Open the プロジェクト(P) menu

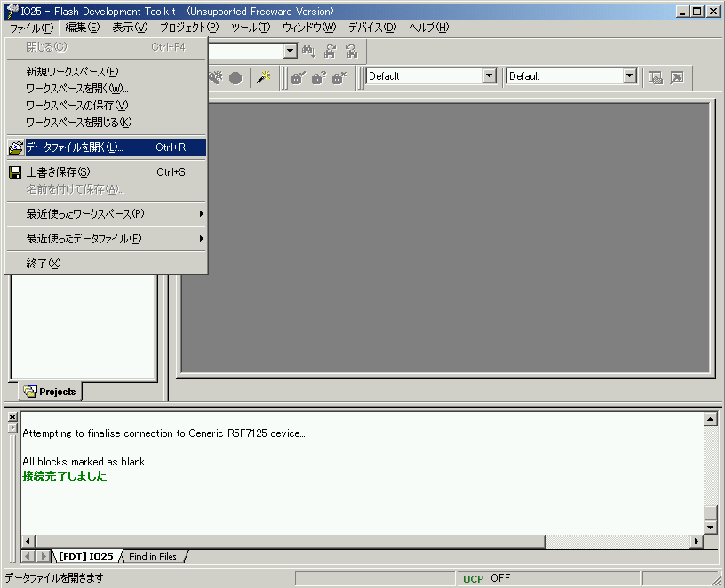(189, 28)
